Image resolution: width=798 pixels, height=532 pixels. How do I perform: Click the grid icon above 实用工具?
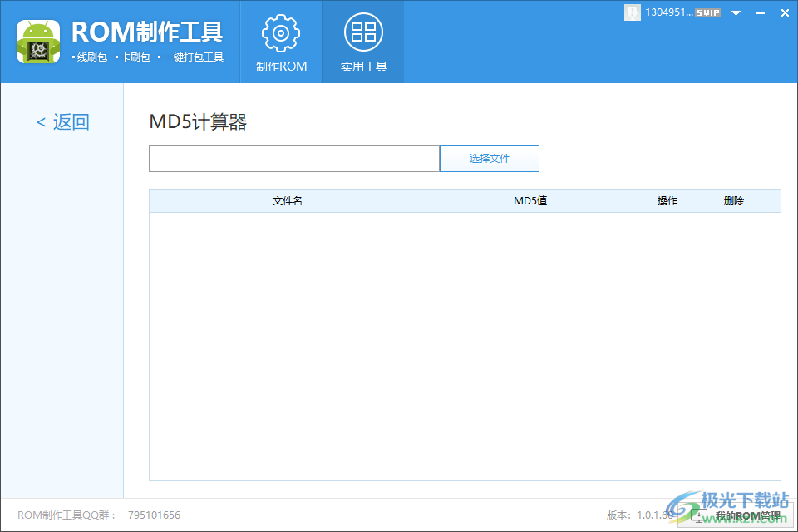click(x=363, y=32)
